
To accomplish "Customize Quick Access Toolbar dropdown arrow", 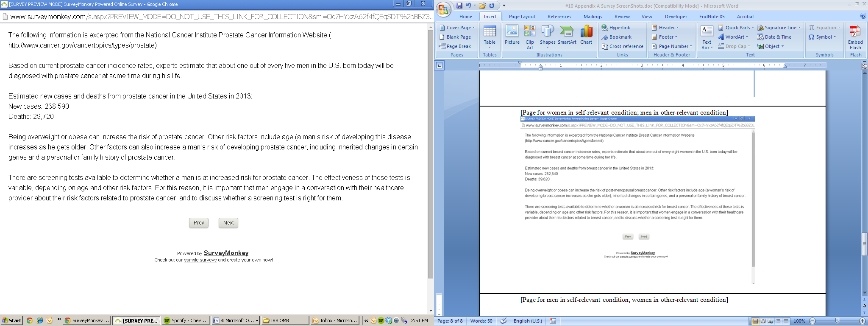I will pos(504,6).
